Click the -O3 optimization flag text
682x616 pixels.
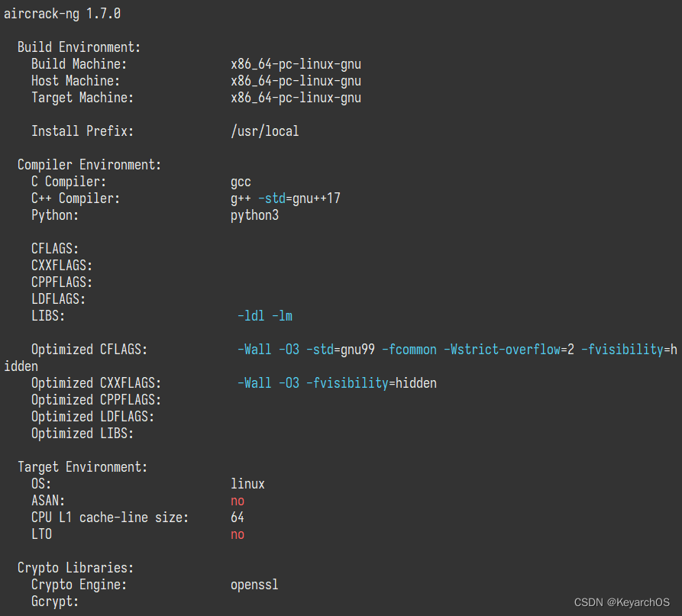pyautogui.click(x=290, y=349)
